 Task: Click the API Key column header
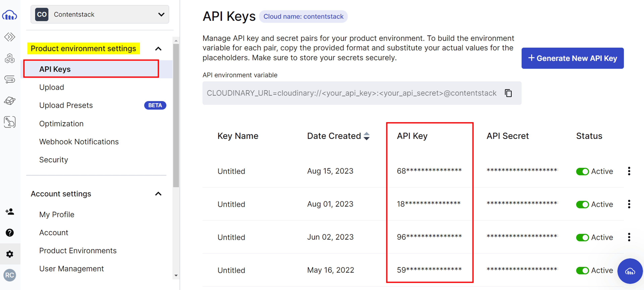point(412,136)
